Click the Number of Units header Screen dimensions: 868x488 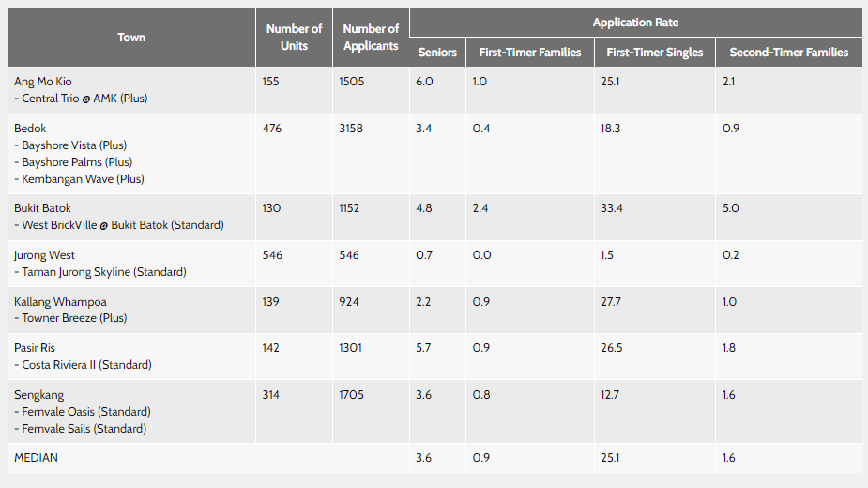[x=294, y=38]
